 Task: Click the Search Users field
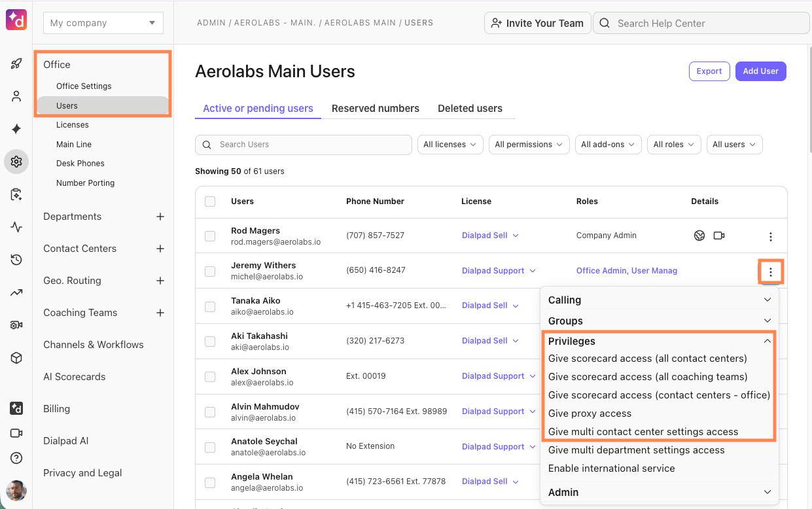tap(304, 145)
